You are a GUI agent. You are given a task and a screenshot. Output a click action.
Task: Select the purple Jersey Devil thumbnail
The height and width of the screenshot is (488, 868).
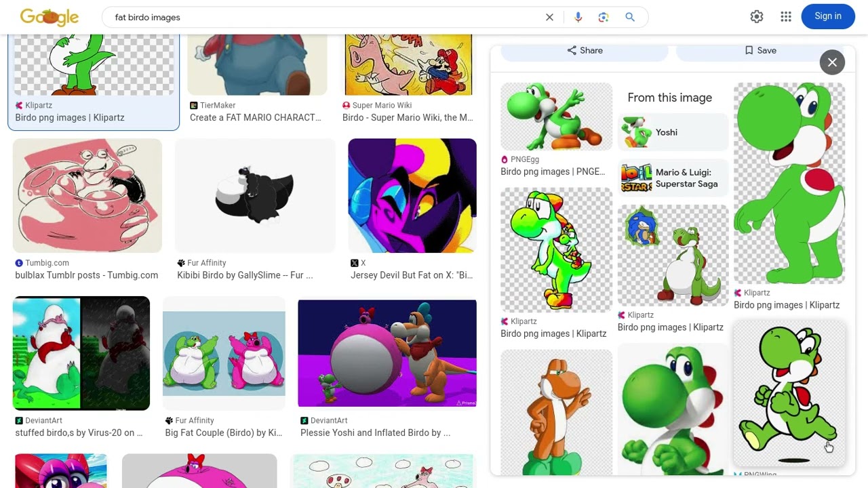coord(412,195)
